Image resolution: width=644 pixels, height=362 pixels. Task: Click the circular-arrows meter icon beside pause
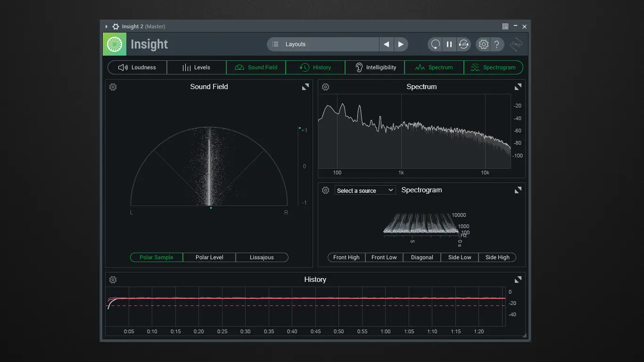pyautogui.click(x=464, y=44)
